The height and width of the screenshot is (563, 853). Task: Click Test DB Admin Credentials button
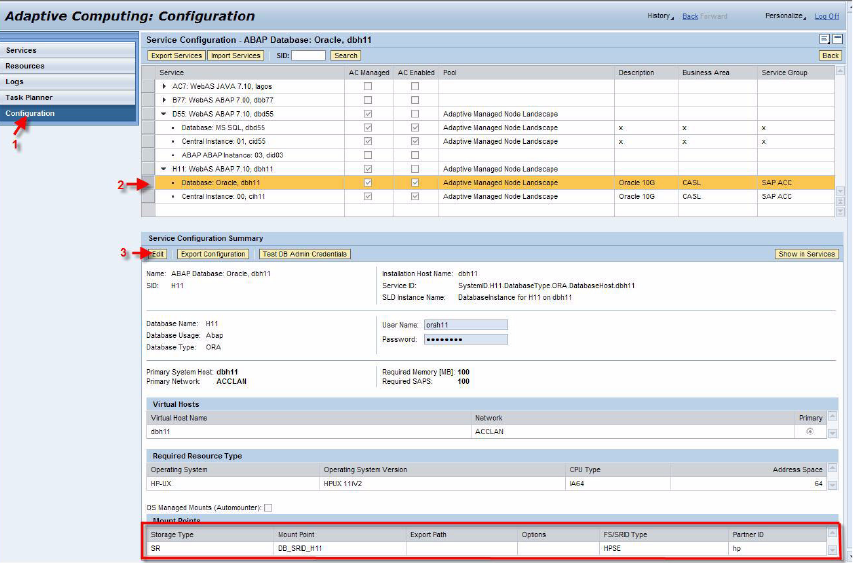pos(304,254)
